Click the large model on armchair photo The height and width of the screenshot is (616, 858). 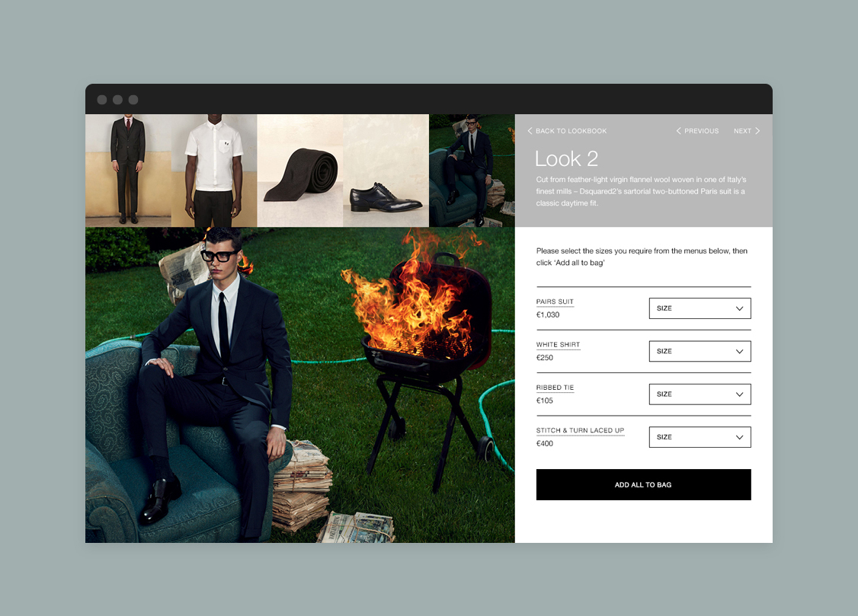pyautogui.click(x=299, y=385)
